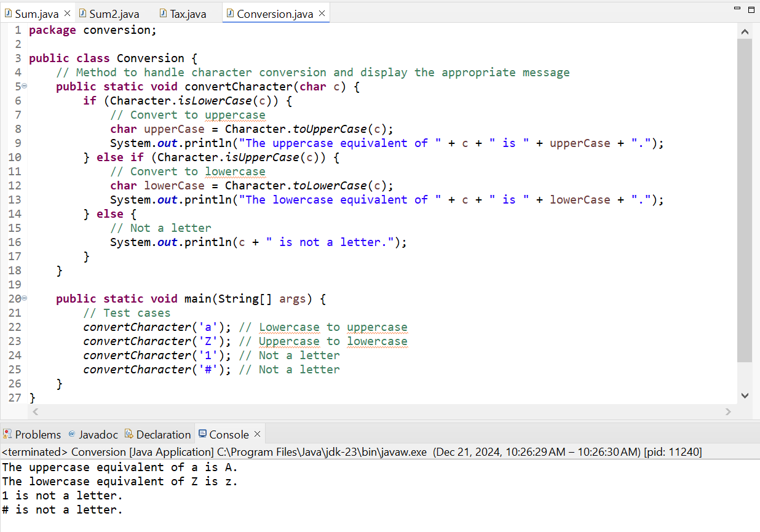Click line number 27 in the gutter
Viewport: 760px width, 532px height.
15,398
